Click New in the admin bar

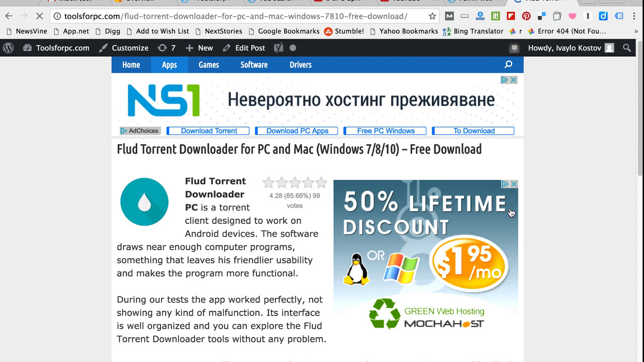(x=199, y=48)
